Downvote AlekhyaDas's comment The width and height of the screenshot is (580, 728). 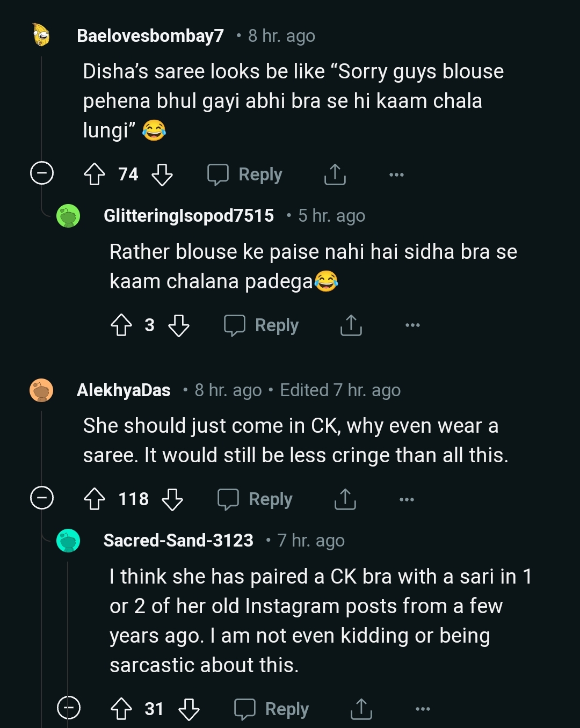point(172,499)
